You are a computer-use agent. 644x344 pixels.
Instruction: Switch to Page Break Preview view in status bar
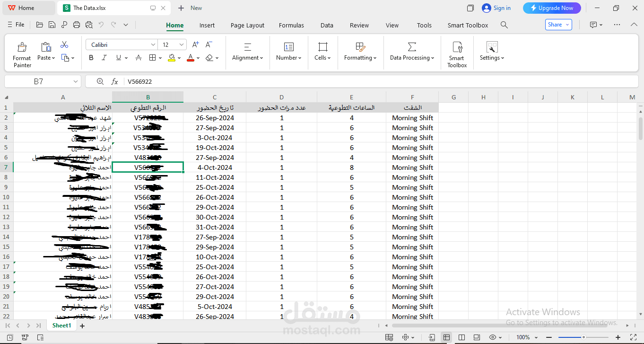pos(461,337)
